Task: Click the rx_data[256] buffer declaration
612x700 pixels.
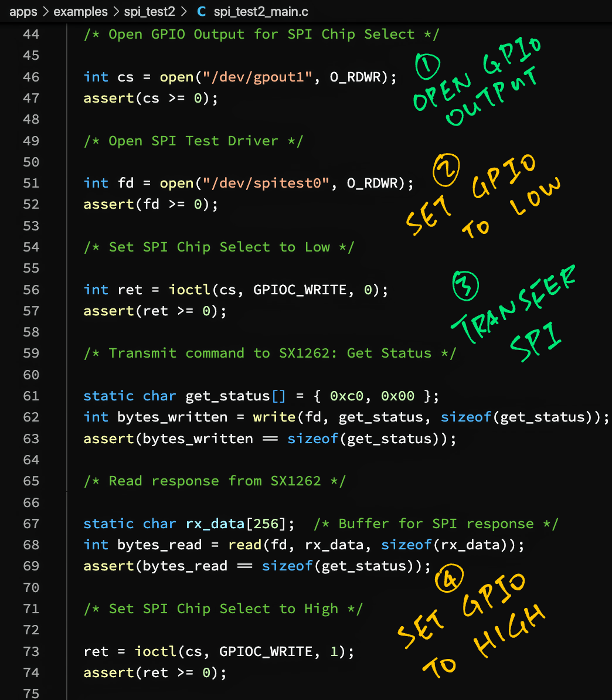Action: click(x=235, y=523)
